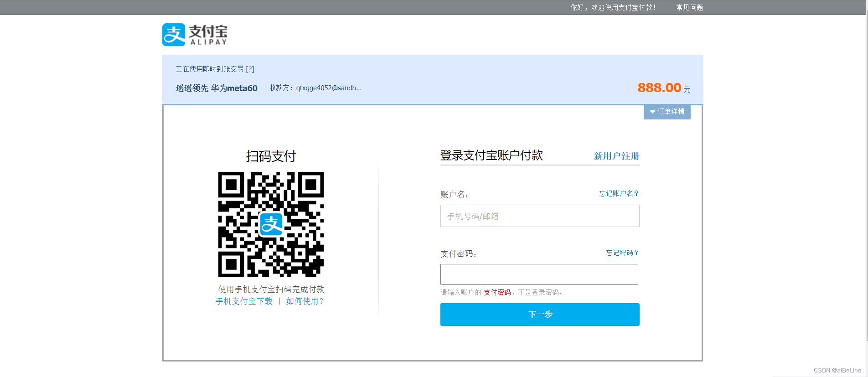
Task: Click the 遥遥领先 华为meta60 order title
Action: 217,88
